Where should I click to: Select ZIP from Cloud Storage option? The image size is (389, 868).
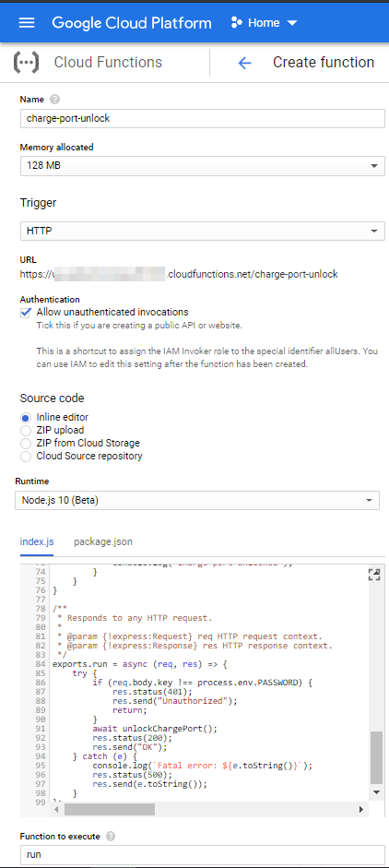pos(26,444)
